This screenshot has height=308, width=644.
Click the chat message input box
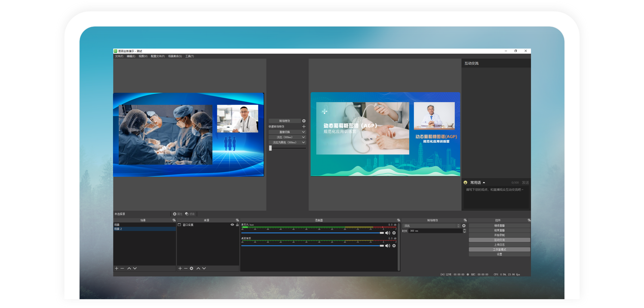click(496, 197)
